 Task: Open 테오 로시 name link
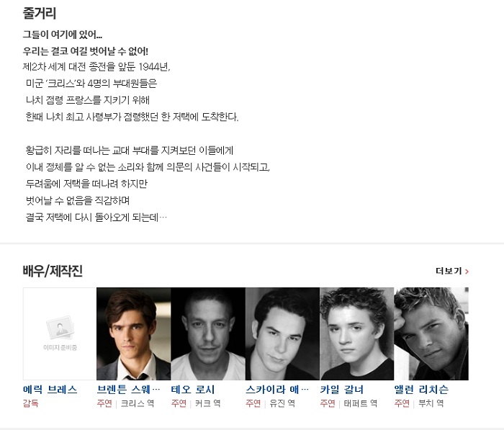click(193, 390)
